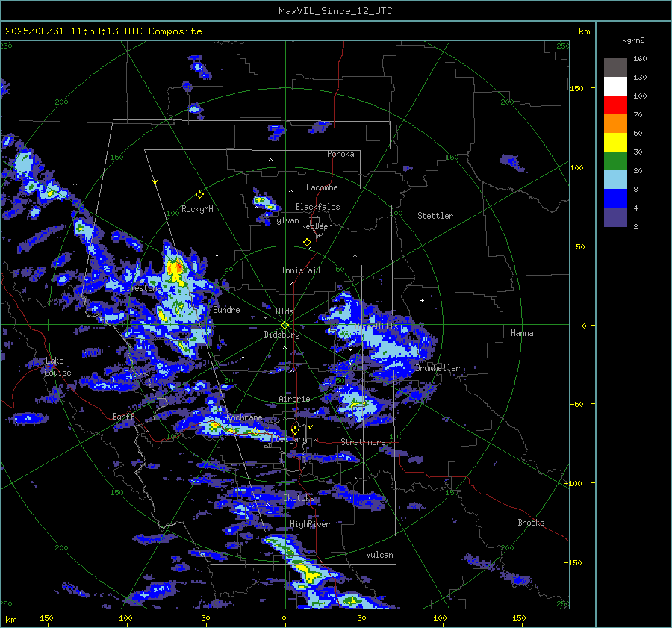Viewport: 672px width, 628px height.
Task: Click the white asterisk marker east of Innisfail
Action: coord(355,256)
